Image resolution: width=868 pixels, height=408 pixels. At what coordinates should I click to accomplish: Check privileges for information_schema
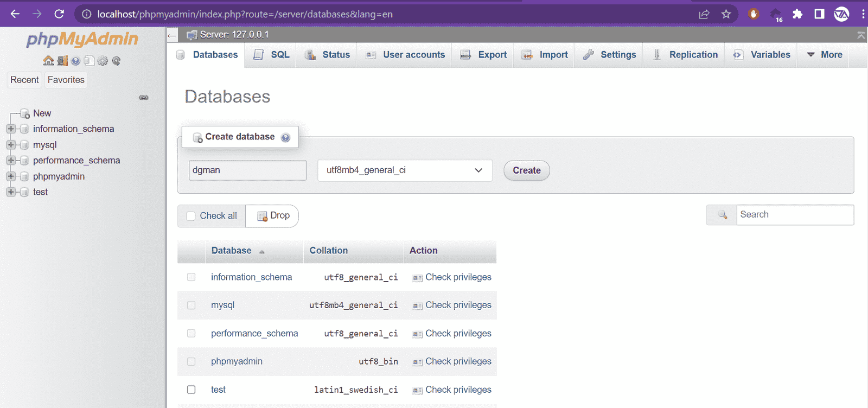click(458, 277)
